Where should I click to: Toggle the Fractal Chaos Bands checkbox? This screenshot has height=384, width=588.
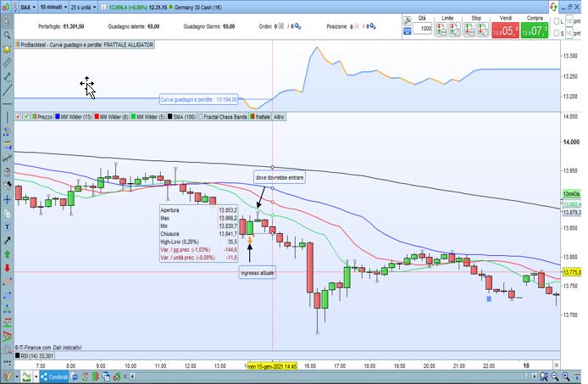(201, 117)
